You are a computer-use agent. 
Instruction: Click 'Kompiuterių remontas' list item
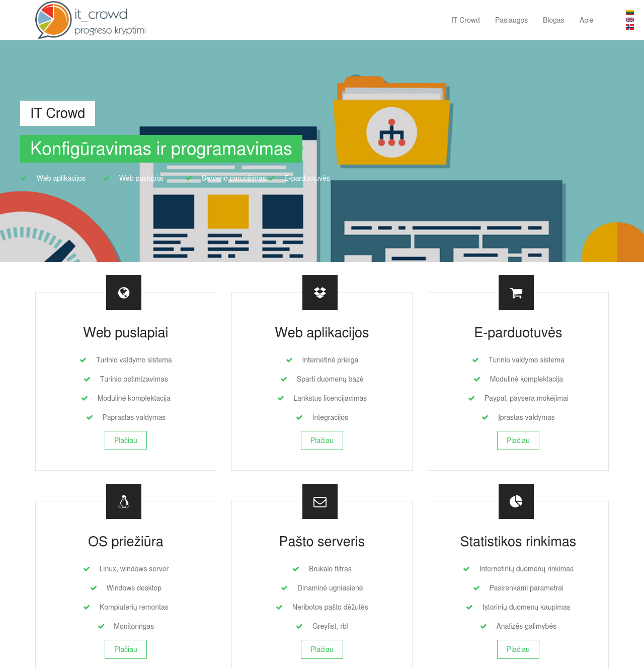click(x=134, y=607)
